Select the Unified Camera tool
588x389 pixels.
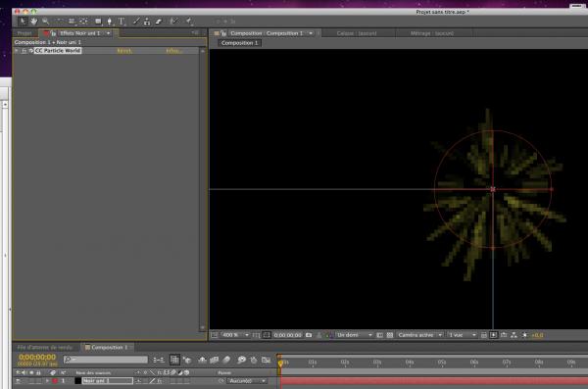tap(72, 22)
